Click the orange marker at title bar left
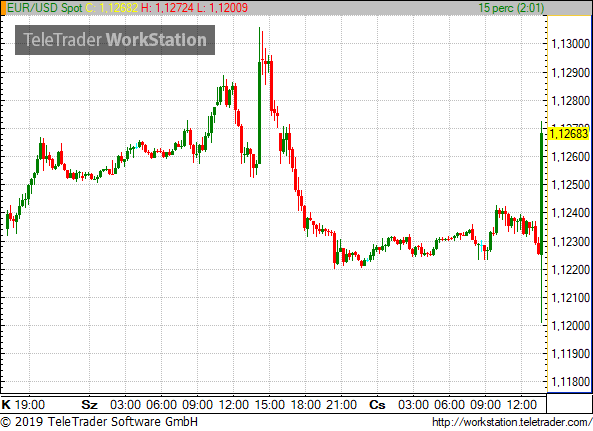The height and width of the screenshot is (431, 593). [x=3, y=8]
